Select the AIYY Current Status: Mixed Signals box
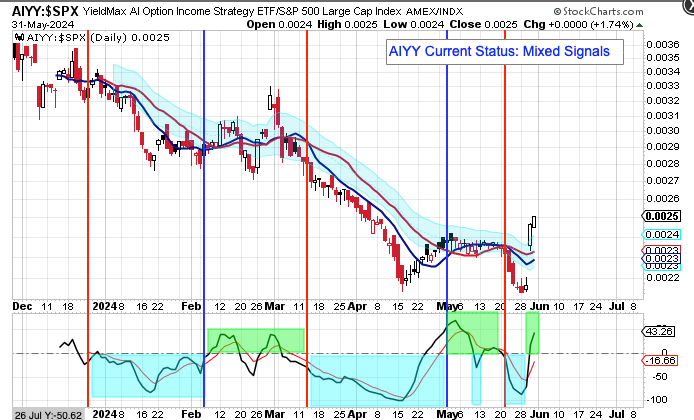 point(498,50)
